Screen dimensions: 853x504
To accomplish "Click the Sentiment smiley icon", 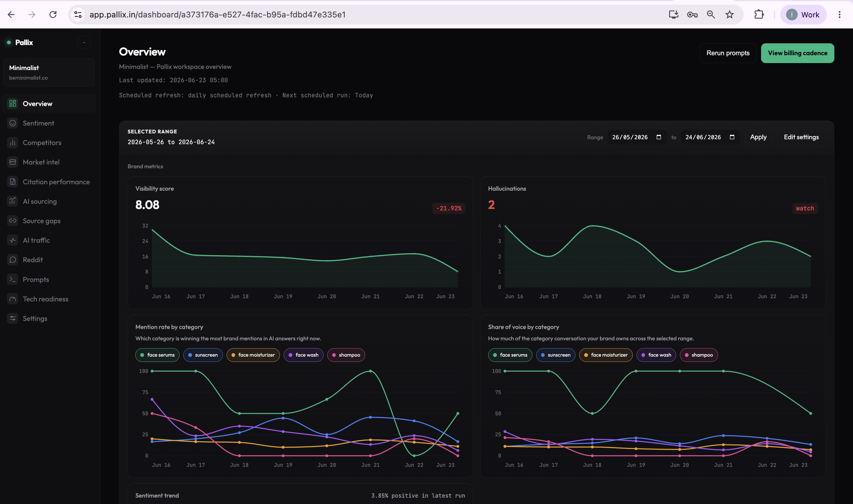I will coord(13,123).
